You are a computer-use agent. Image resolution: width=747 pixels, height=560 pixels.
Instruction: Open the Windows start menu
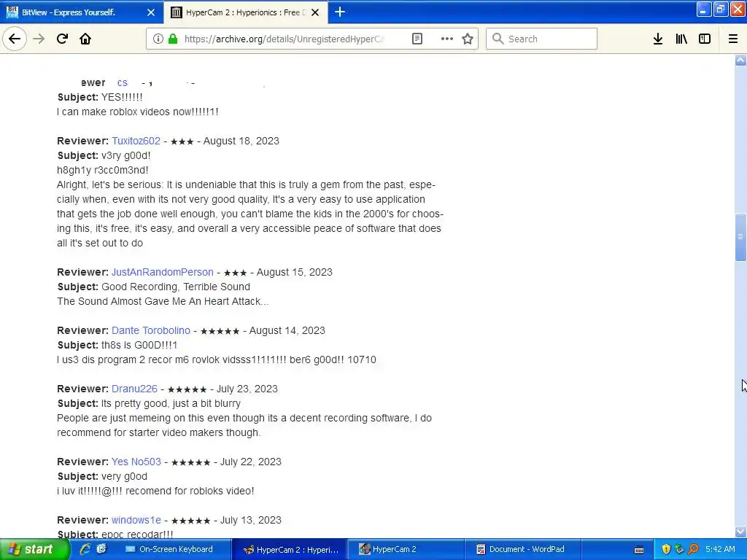pyautogui.click(x=34, y=549)
